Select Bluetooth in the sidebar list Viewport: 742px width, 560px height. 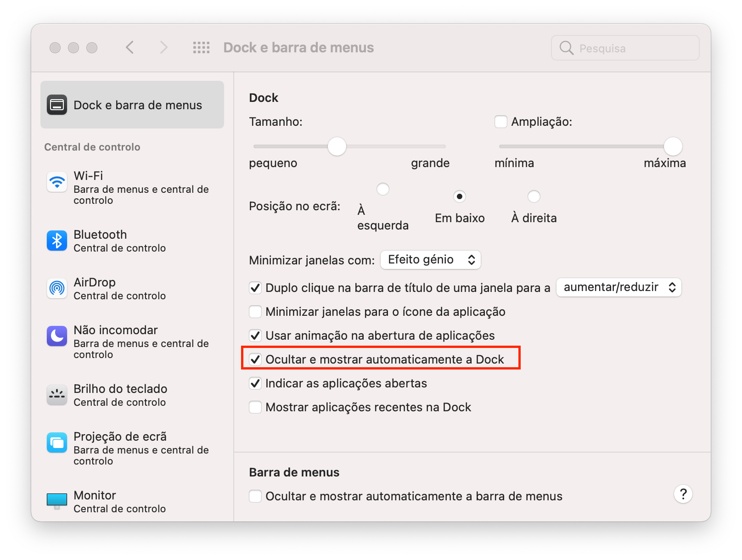[x=132, y=241]
